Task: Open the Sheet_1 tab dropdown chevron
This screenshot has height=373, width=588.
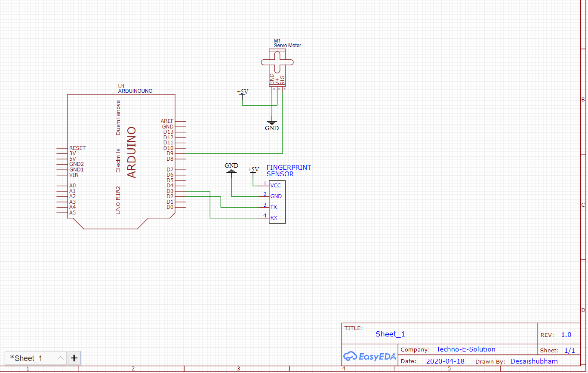Action: [x=60, y=358]
